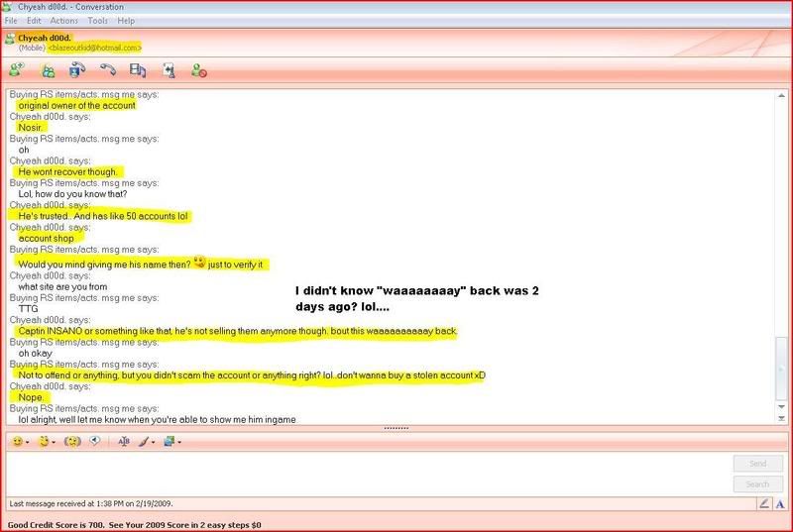Open the text color paintbrush icon
The height and width of the screenshot is (532, 793).
coord(144,442)
